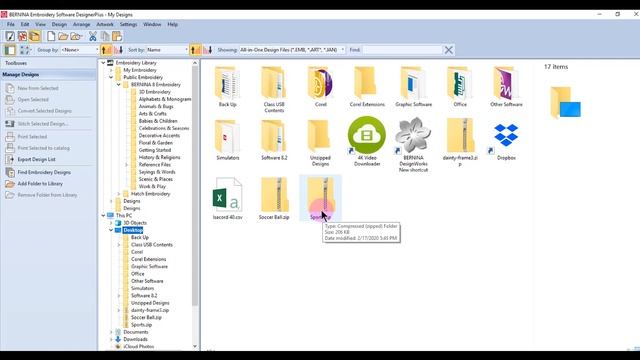The height and width of the screenshot is (360, 640).
Task: Click the tree pane scroll down arrow
Action: click(195, 346)
